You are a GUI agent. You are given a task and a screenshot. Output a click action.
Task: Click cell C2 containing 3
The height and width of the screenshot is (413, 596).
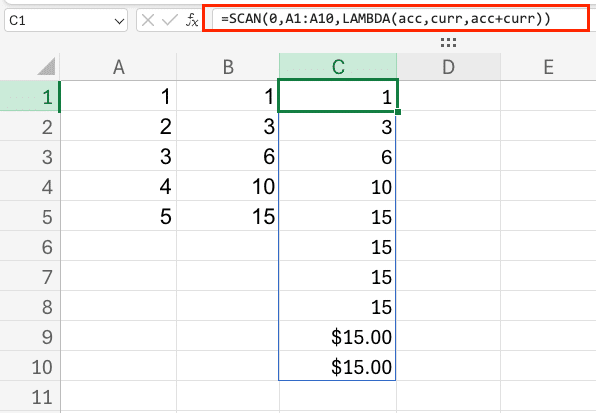pyautogui.click(x=338, y=126)
